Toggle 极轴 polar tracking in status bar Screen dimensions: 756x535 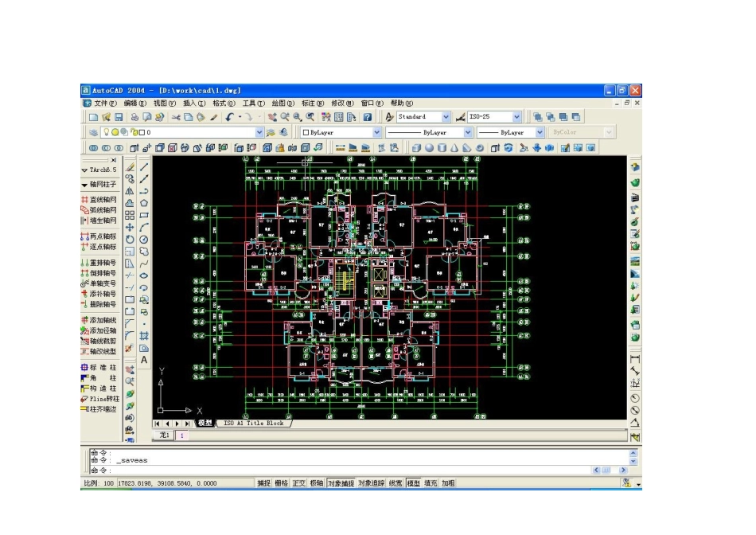click(316, 483)
